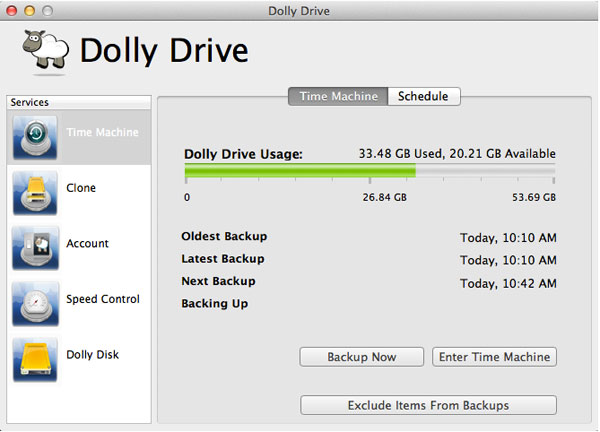Open Exclude Items From Backups
Viewport: 600px width, 432px height.
(428, 405)
